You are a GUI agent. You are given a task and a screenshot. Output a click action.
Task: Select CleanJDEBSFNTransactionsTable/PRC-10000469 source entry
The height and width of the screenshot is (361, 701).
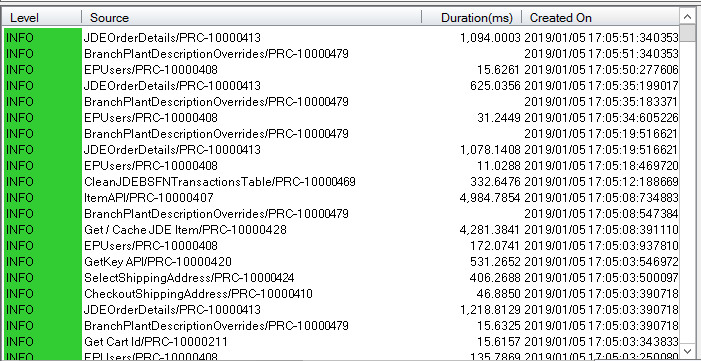click(x=220, y=182)
